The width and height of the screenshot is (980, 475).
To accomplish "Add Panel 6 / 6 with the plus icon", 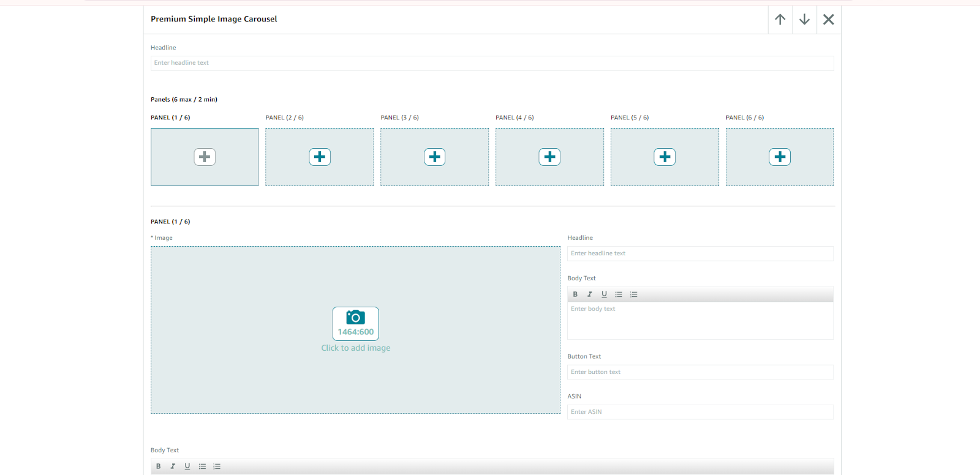I will pos(780,157).
